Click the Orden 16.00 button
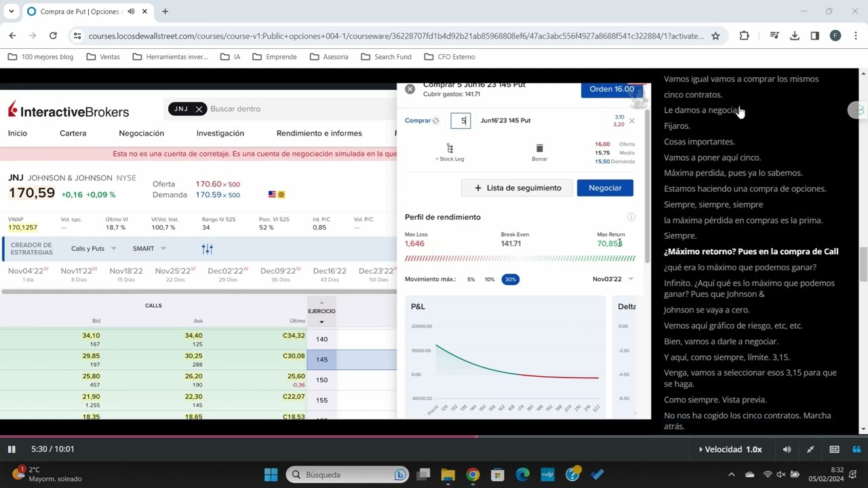 tap(612, 89)
